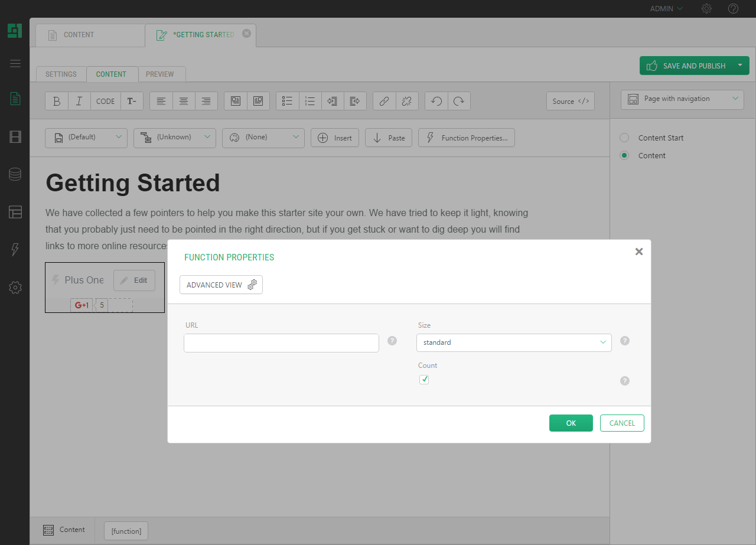Screen dimensions: 756x545
Task: Click the settings gear in top bar
Action: click(706, 9)
